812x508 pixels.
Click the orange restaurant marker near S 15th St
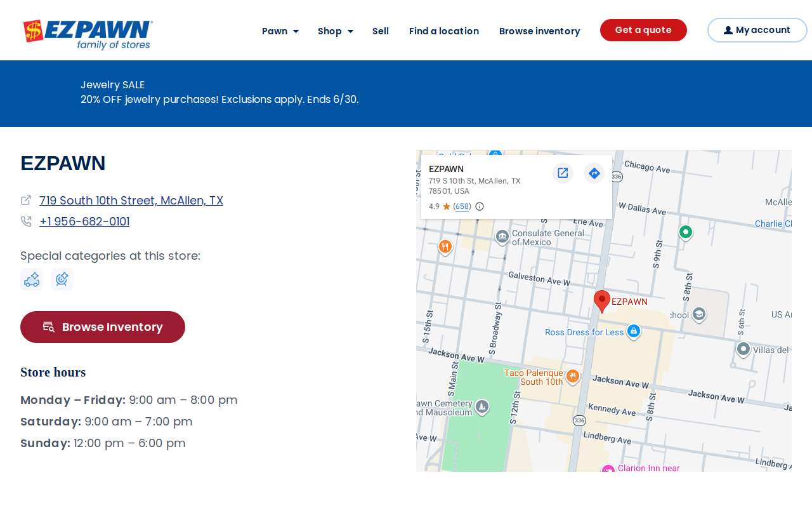[x=445, y=246]
